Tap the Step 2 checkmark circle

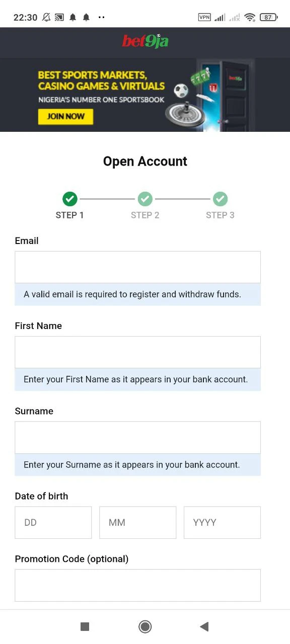click(145, 199)
